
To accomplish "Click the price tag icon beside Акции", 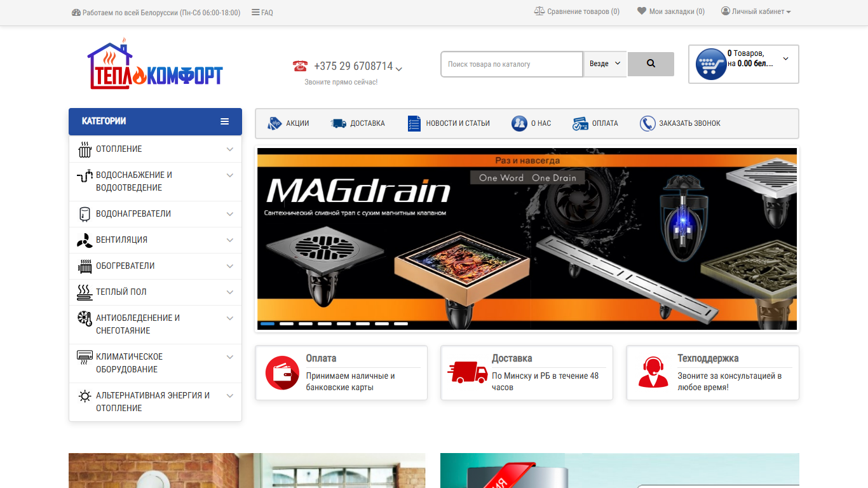I will 275,123.
